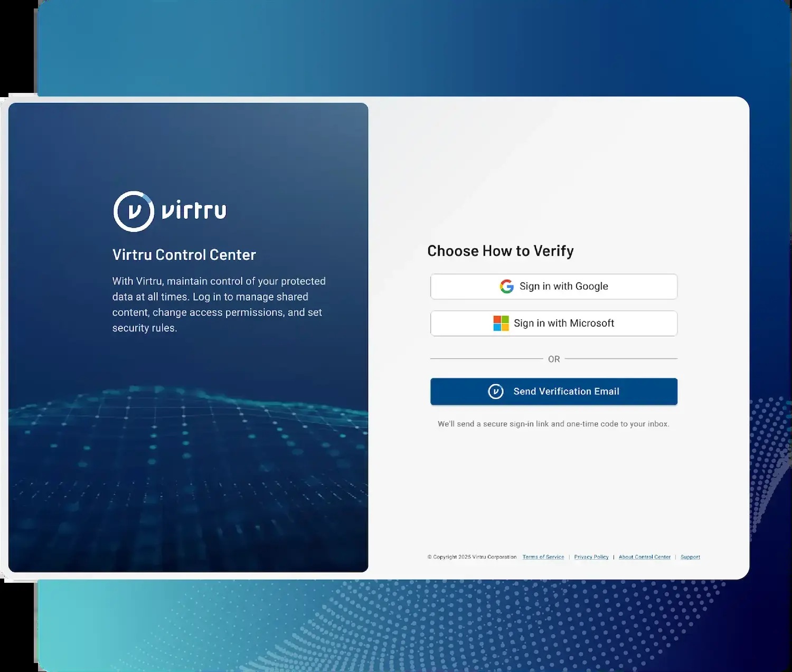Open the Support link

(690, 557)
